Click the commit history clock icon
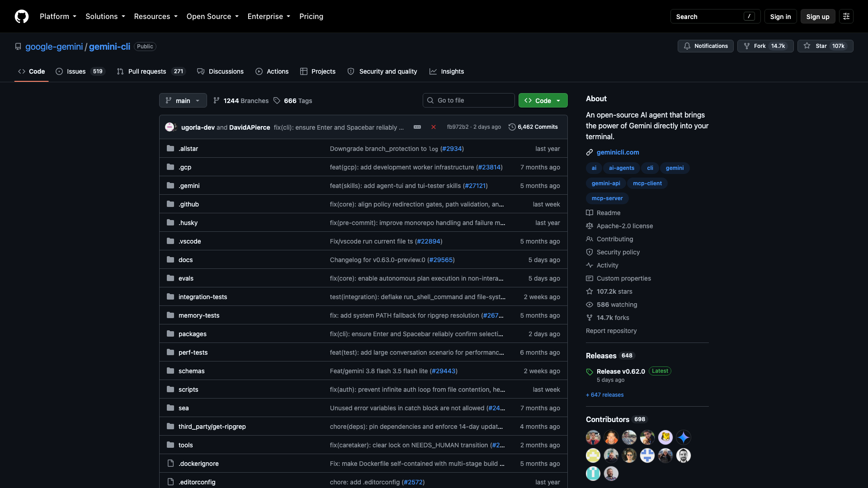 point(512,127)
